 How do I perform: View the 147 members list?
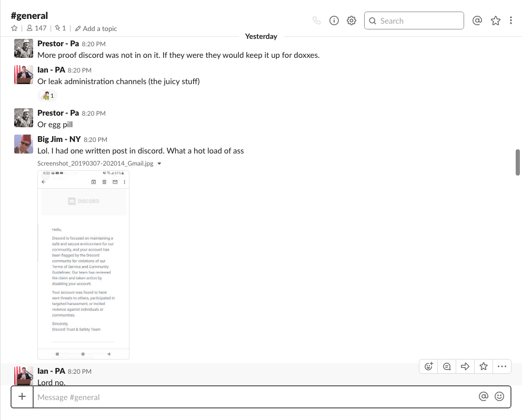click(36, 28)
